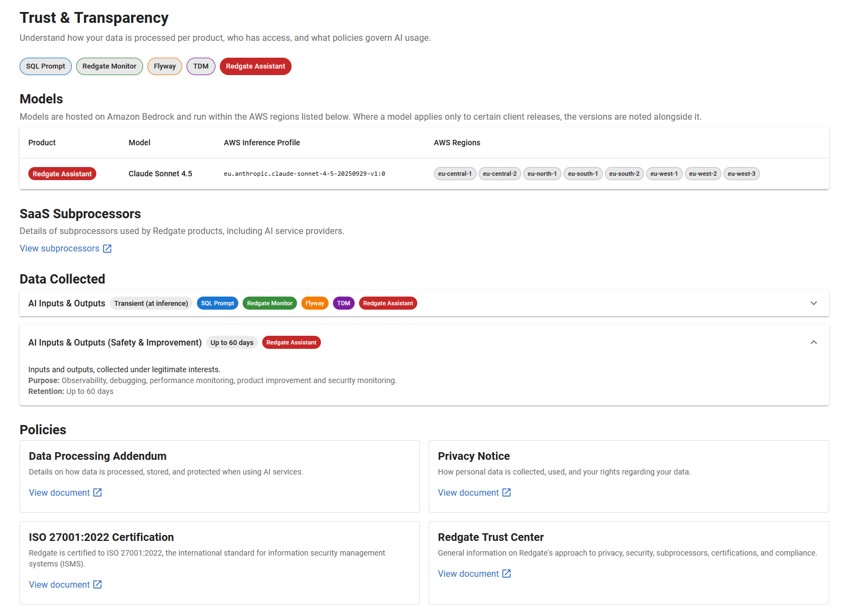Open View document under ISO 27001:2022 Certification

[x=65, y=585]
